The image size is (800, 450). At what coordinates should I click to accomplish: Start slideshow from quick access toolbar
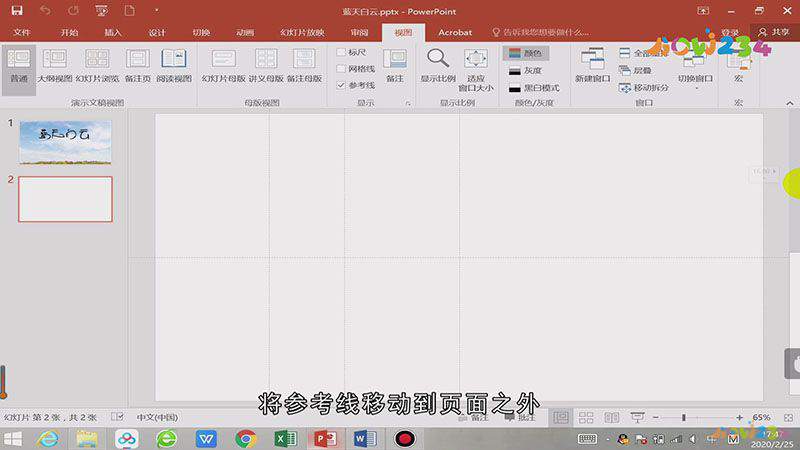coord(102,11)
